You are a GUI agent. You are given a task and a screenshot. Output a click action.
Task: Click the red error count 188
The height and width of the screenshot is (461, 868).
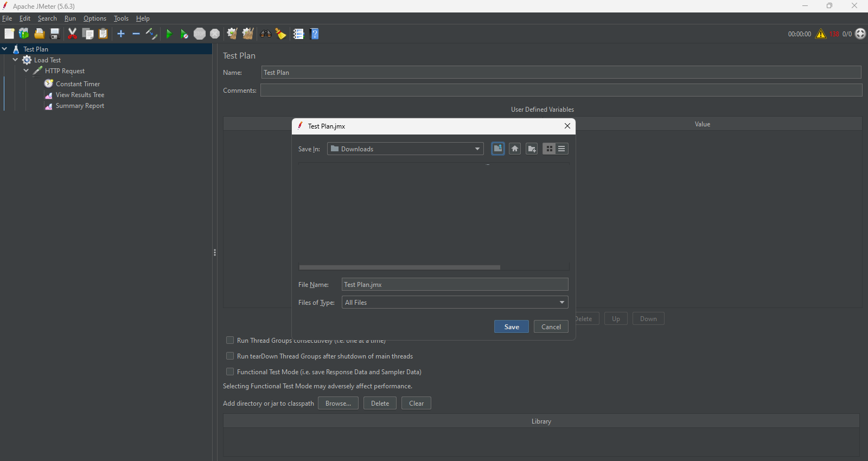click(x=834, y=34)
